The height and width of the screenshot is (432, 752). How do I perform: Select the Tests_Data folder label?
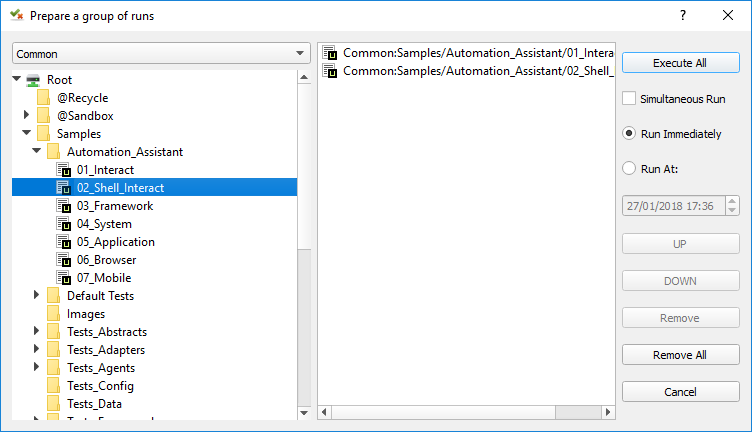tap(94, 404)
